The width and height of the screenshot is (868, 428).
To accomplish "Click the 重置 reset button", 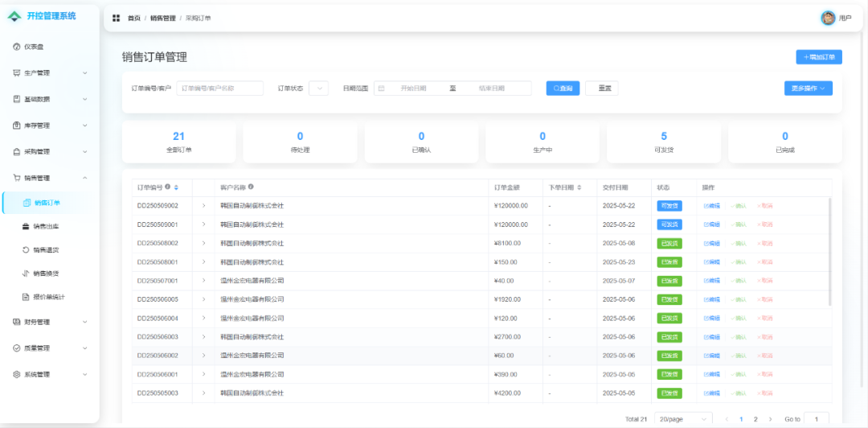I will [x=602, y=88].
